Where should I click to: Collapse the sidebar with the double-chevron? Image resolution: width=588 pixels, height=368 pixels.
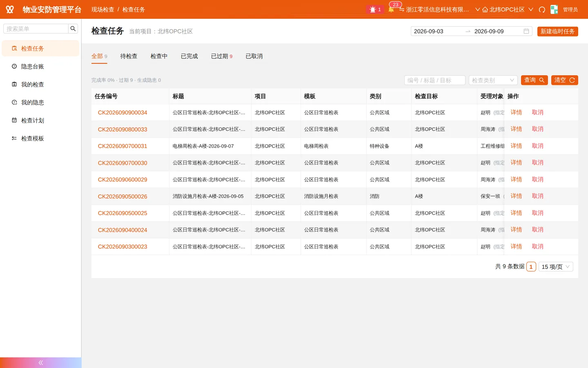[41, 363]
